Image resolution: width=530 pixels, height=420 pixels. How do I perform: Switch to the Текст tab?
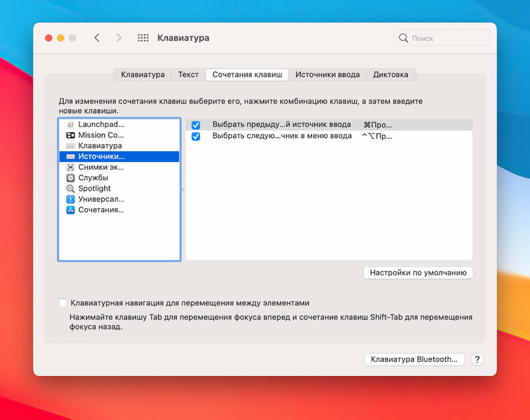coord(188,75)
